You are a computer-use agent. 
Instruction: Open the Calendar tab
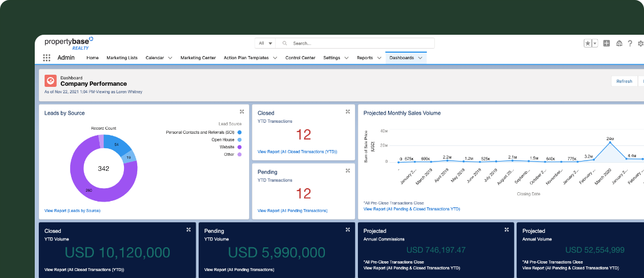pos(155,58)
